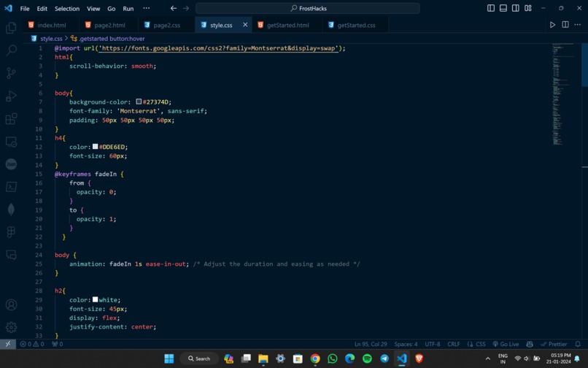Image resolution: width=588 pixels, height=368 pixels.
Task: Change end of line CRLF setting
Action: (x=453, y=344)
